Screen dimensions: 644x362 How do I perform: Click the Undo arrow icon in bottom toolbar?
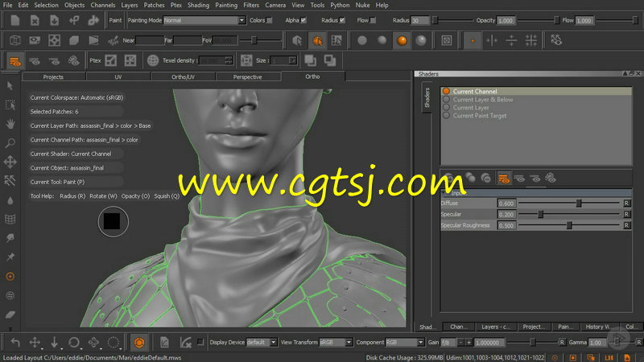point(15,342)
